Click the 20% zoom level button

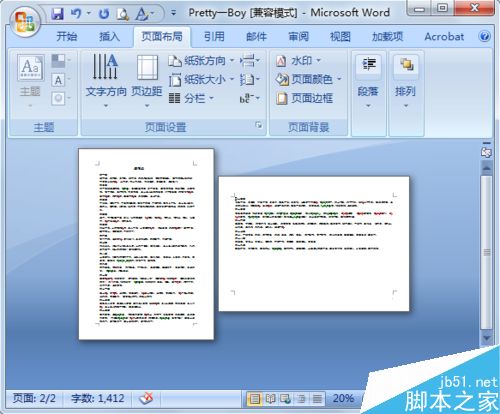pyautogui.click(x=343, y=398)
